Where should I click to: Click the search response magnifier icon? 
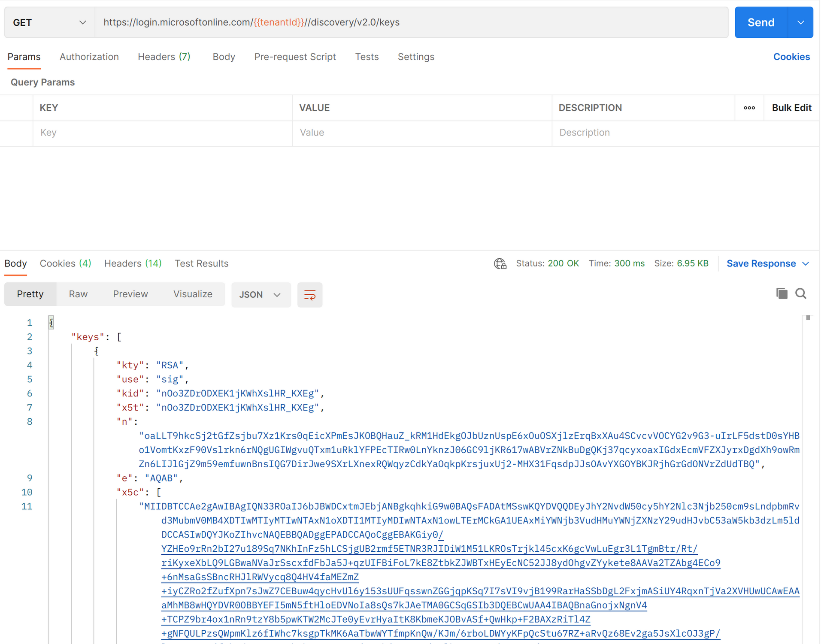801,293
